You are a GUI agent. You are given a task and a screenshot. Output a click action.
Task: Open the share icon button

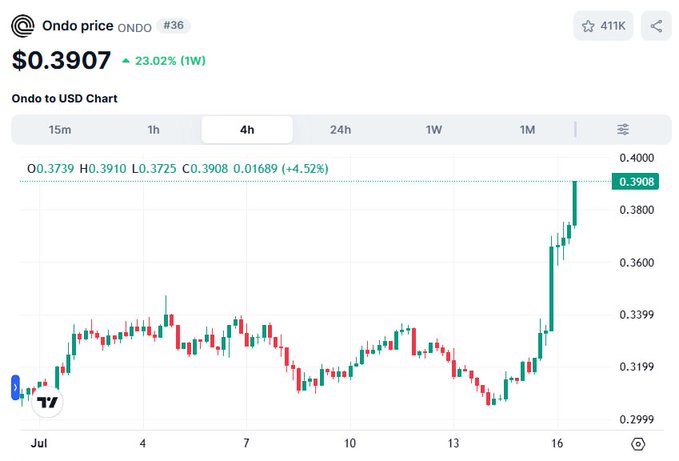coord(656,26)
